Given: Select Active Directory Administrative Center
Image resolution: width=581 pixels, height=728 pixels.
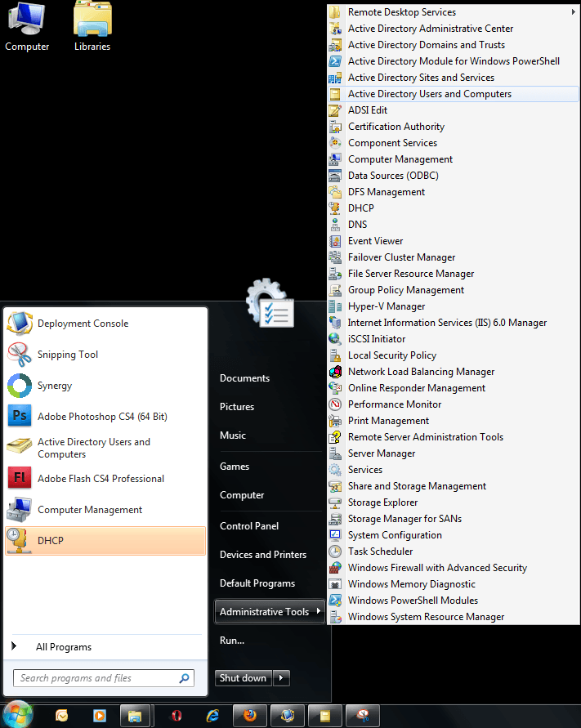Looking at the screenshot, I should tap(453, 29).
